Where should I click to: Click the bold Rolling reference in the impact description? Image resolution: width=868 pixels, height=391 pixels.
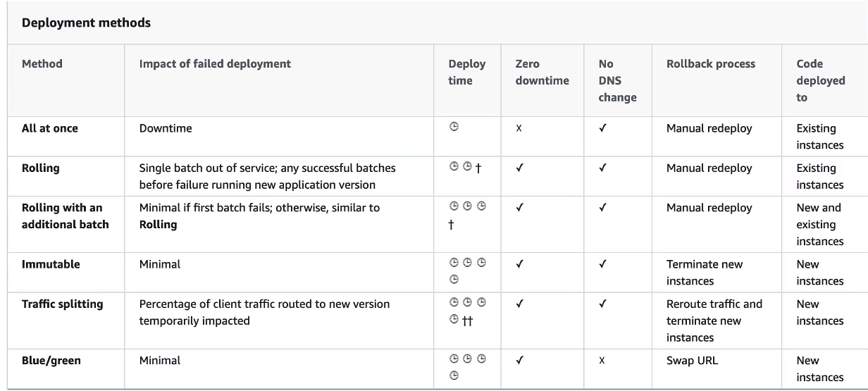click(158, 225)
